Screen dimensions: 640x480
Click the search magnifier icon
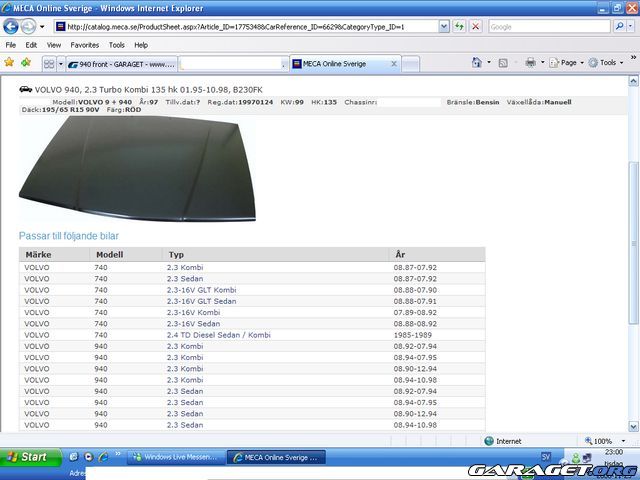[621, 27]
